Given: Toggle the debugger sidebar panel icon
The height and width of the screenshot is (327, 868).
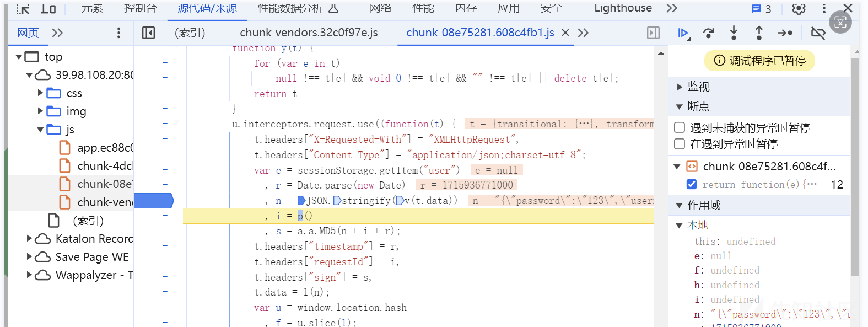Looking at the screenshot, I should click(653, 33).
